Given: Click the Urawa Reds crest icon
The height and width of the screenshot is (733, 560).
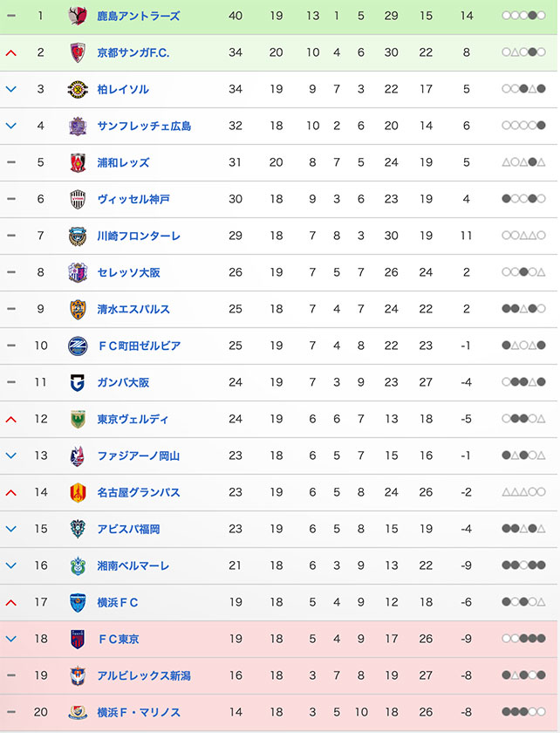Looking at the screenshot, I should pyautogui.click(x=78, y=162).
